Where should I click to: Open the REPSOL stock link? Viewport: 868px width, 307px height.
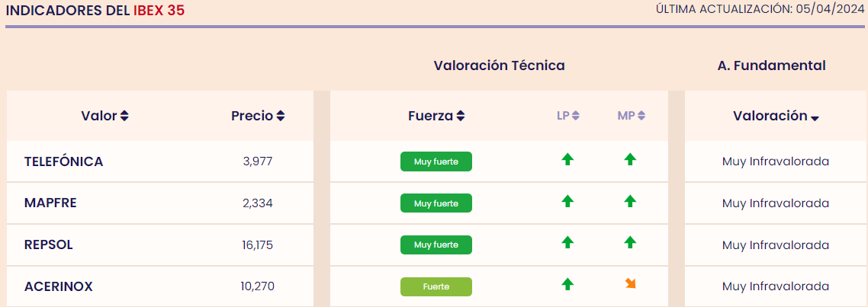(48, 245)
